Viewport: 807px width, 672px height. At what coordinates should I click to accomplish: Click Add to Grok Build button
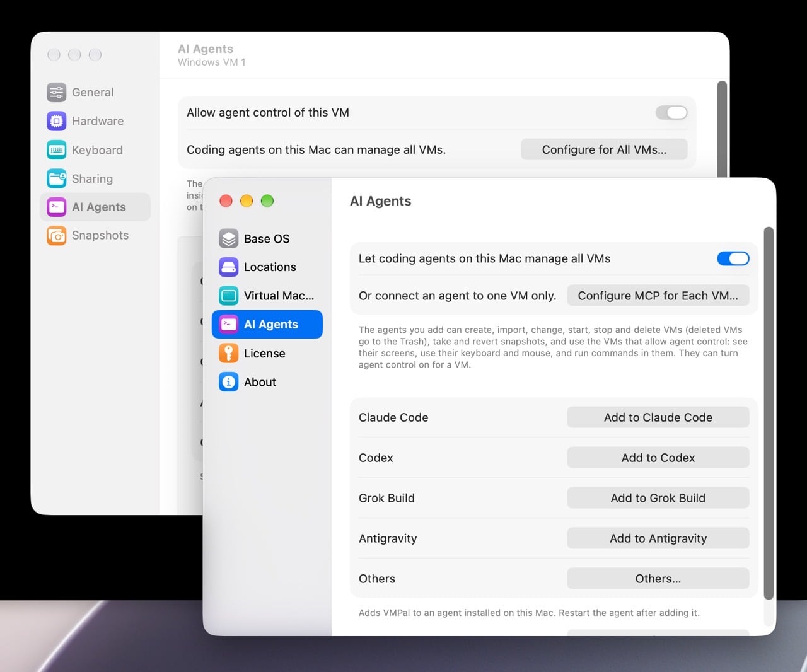coord(658,498)
